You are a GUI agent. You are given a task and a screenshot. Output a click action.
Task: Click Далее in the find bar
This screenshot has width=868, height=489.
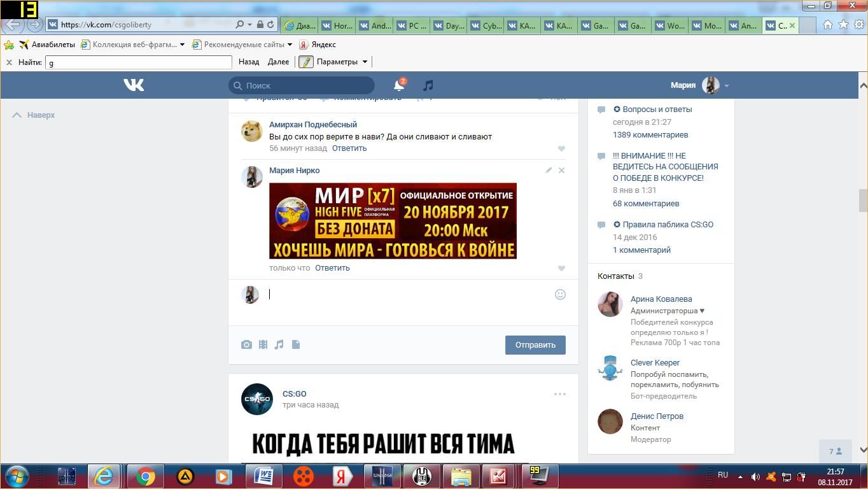tap(278, 62)
